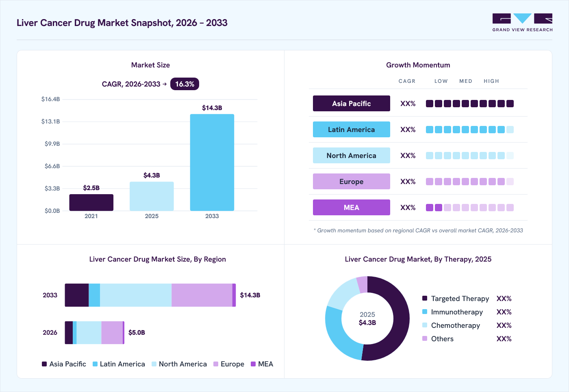Click North America segment in 2033 bar
569x392 pixels.
[136, 295]
